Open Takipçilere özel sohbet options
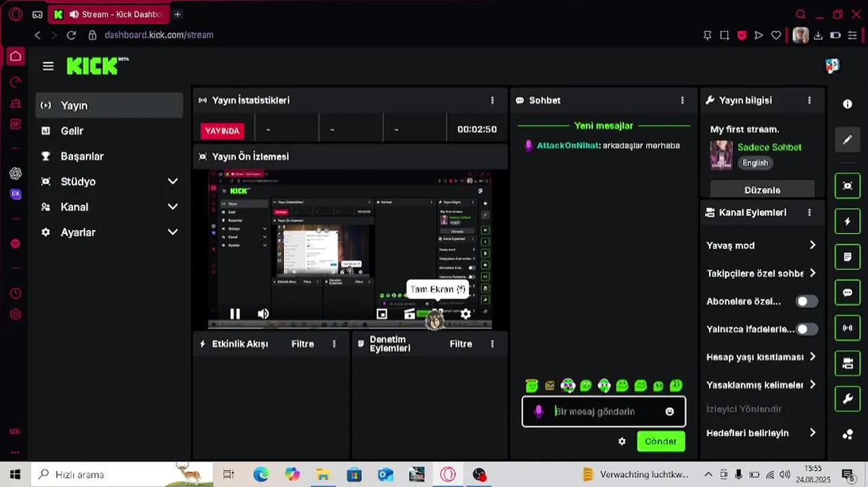The width and height of the screenshot is (868, 487). click(x=762, y=273)
